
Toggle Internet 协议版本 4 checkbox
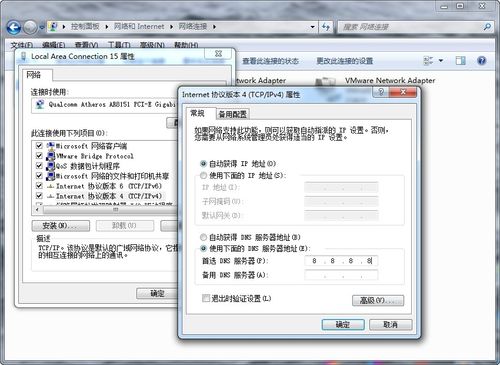(39, 196)
